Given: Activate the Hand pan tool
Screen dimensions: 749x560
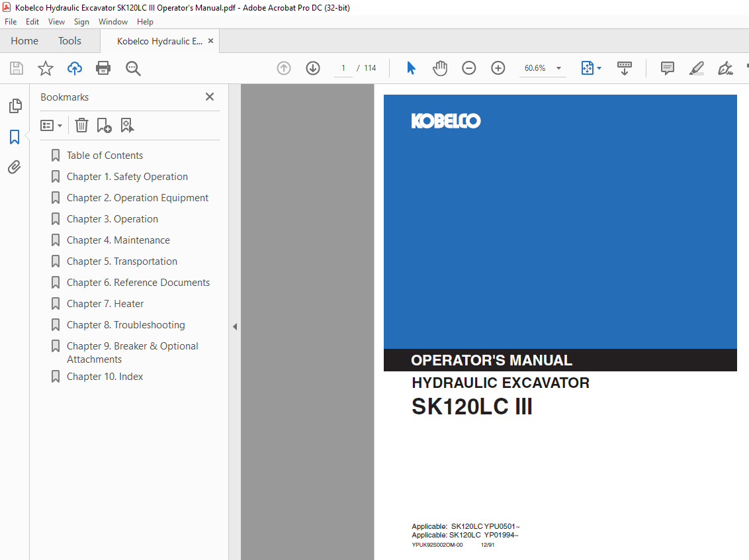Looking at the screenshot, I should [x=440, y=68].
